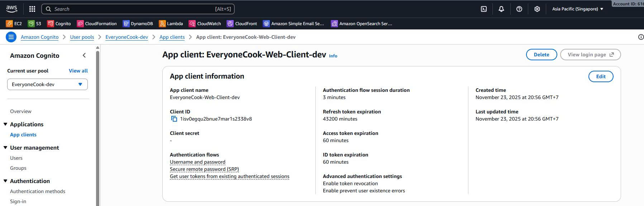Open the AWS home logo
This screenshot has height=206, width=644.
(11, 9)
